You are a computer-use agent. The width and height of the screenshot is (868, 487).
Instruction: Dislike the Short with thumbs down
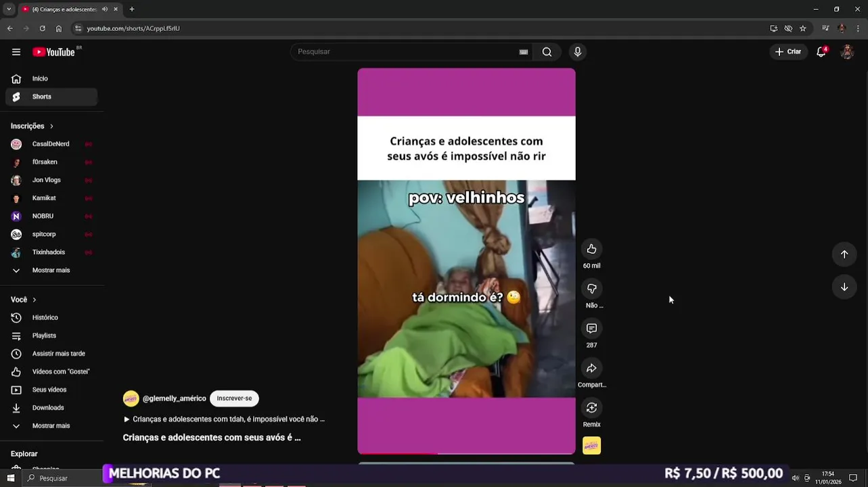point(591,289)
